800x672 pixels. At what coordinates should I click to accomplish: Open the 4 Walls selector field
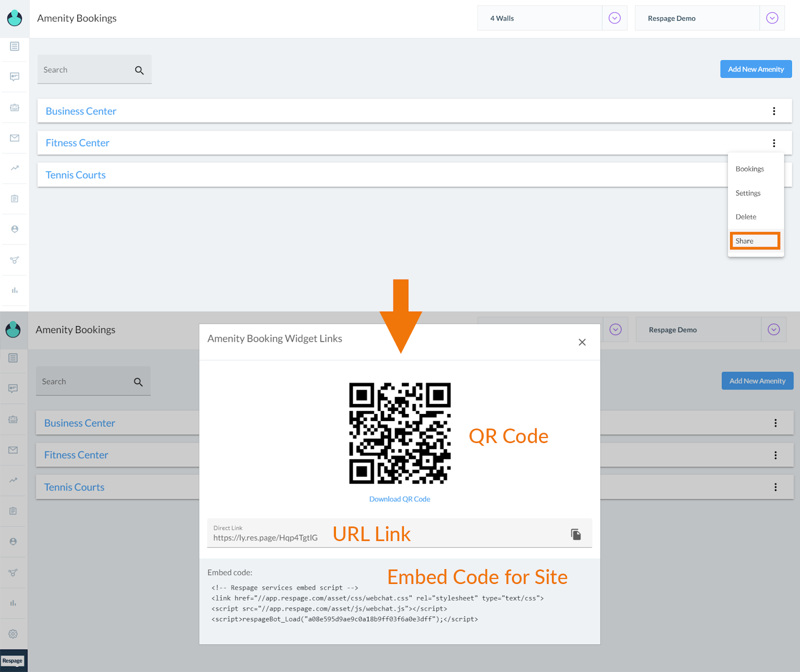point(539,18)
